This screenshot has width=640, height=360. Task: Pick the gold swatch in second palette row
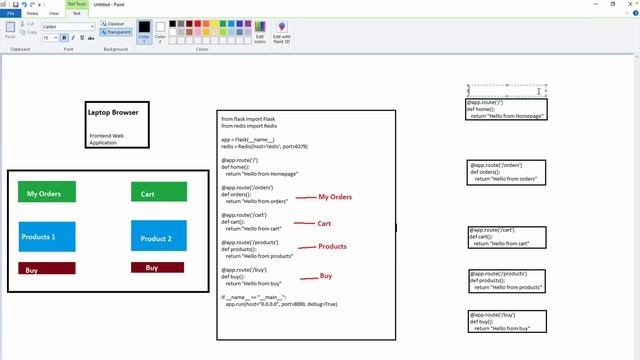click(206, 32)
